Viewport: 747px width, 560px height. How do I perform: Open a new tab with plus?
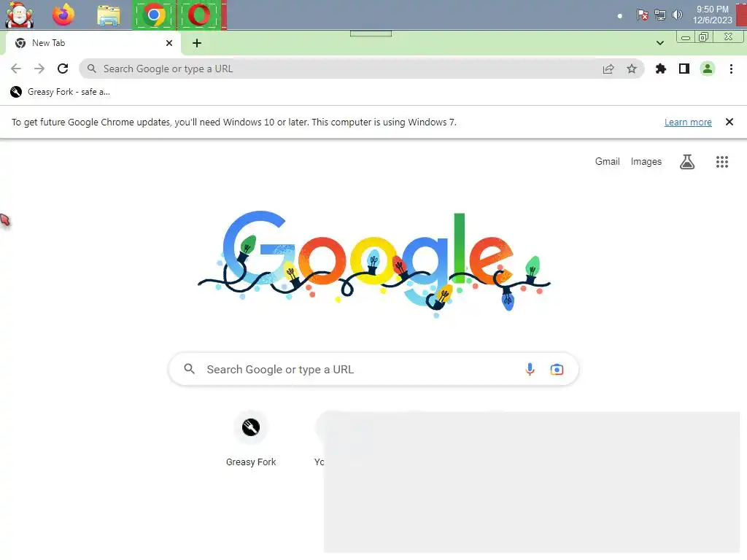tap(197, 43)
